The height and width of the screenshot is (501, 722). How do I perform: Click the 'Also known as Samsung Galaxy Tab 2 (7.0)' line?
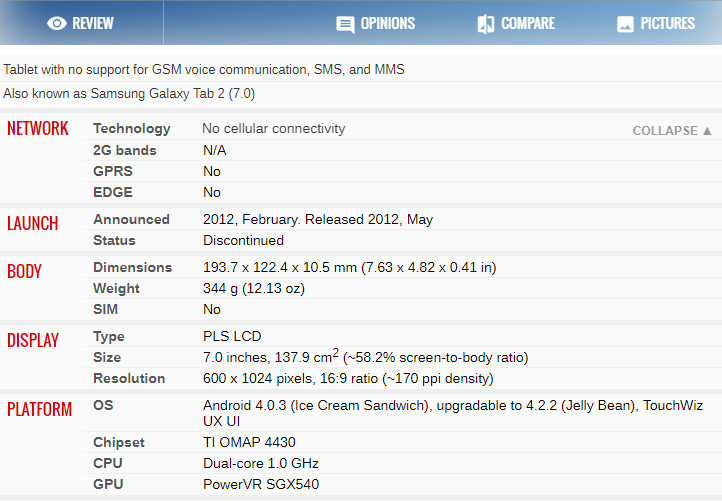pos(129,93)
